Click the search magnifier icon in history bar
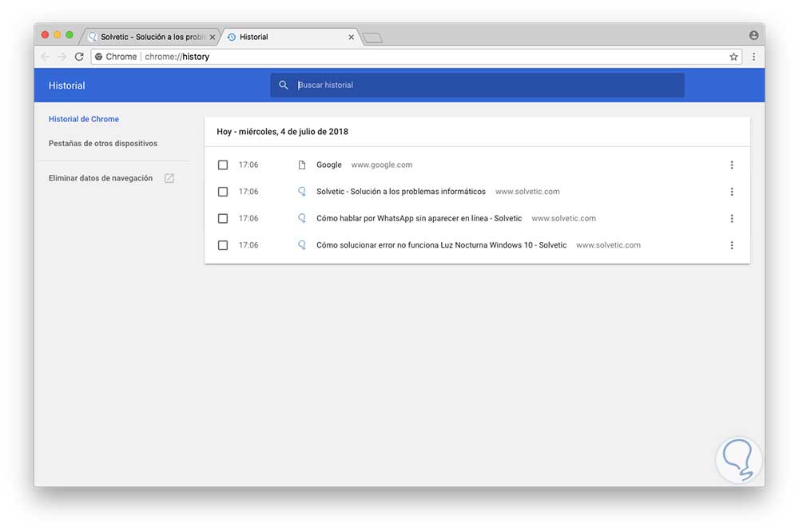799x532 pixels. click(284, 85)
